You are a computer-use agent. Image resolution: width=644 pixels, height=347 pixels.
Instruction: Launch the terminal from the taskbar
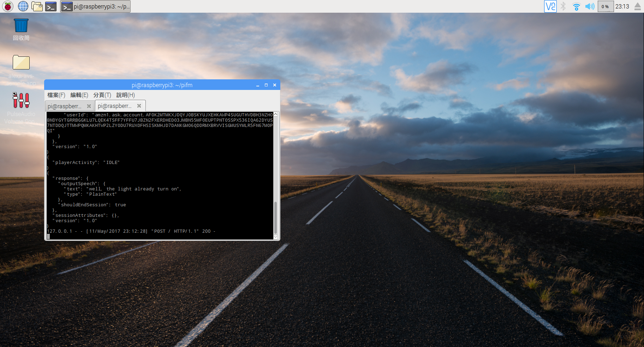[51, 6]
